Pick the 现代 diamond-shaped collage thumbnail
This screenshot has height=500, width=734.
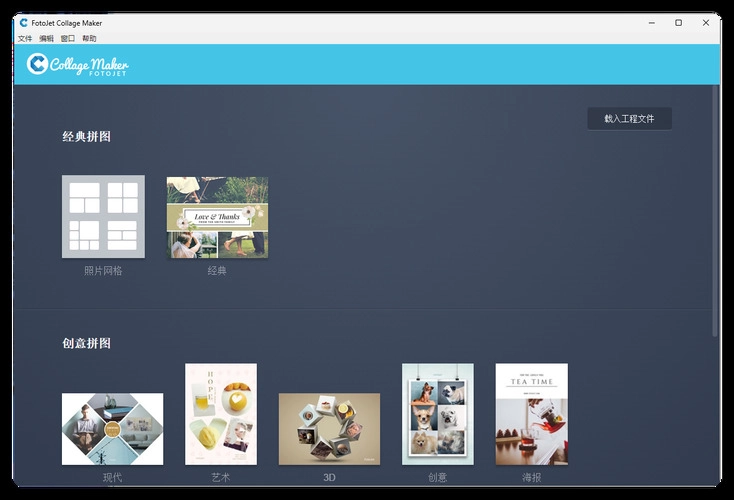[x=112, y=428]
